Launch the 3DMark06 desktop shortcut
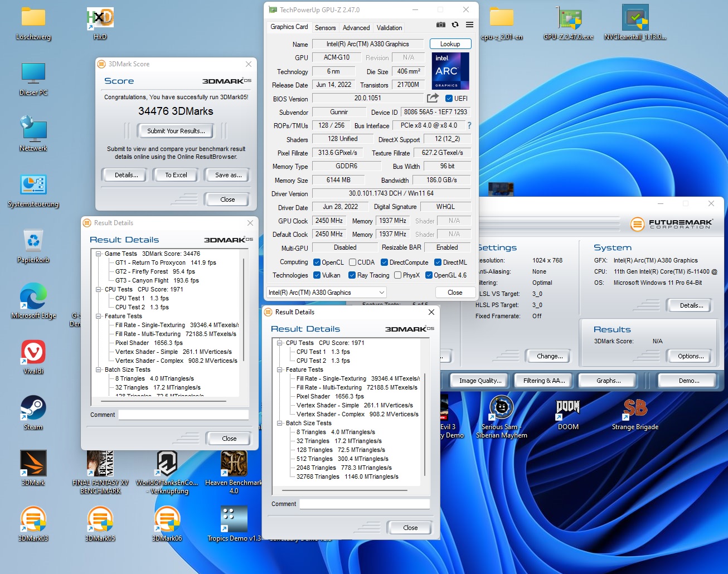Viewport: 728px width, 574px height. (x=167, y=524)
